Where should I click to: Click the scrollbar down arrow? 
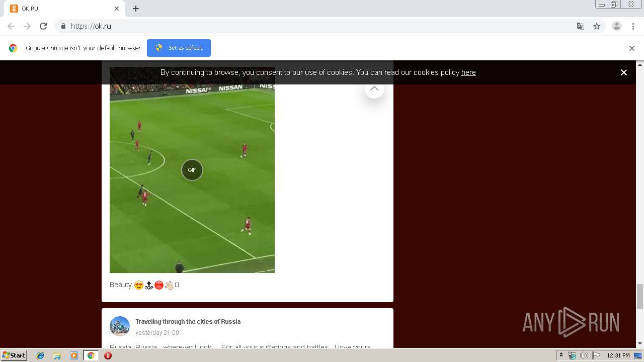[640, 343]
